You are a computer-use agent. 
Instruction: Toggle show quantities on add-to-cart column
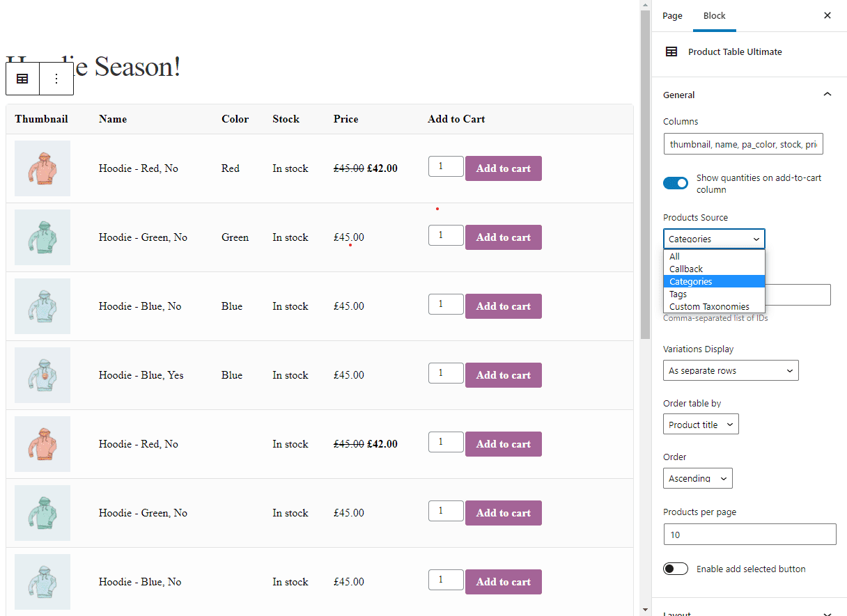coord(676,183)
